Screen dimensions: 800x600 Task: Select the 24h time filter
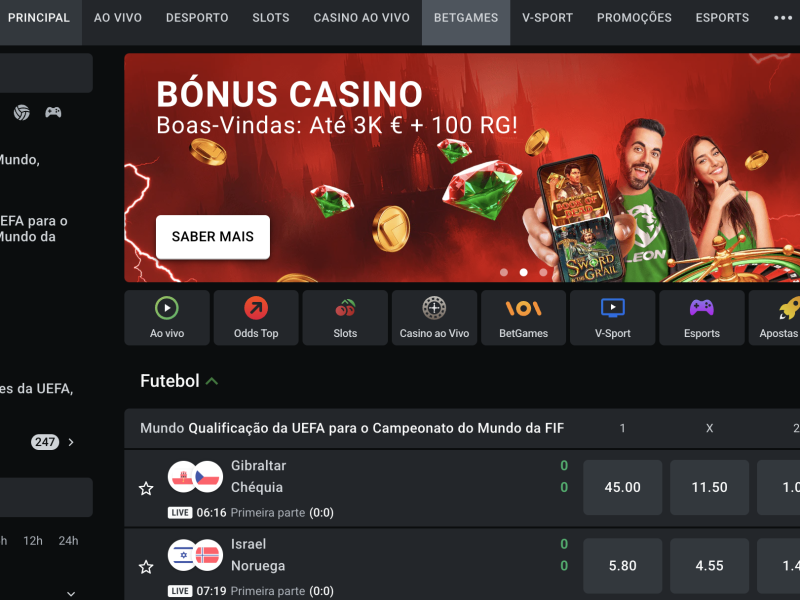pyautogui.click(x=68, y=541)
